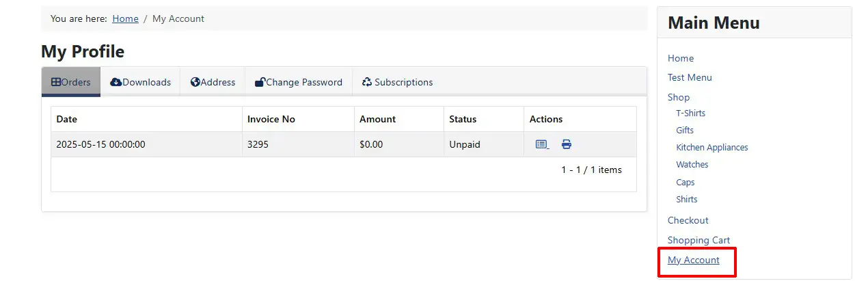
Task: Click the Subscriptions recycle icon
Action: click(x=367, y=82)
